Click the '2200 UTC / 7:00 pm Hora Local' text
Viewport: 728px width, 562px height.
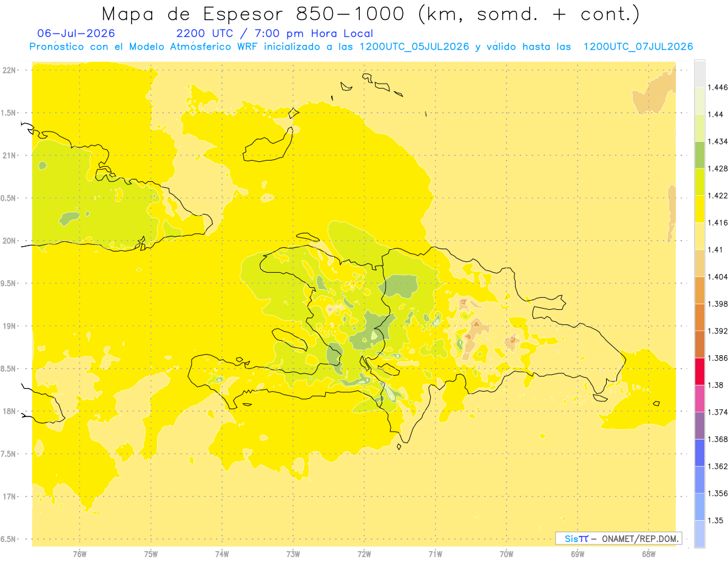tap(274, 34)
